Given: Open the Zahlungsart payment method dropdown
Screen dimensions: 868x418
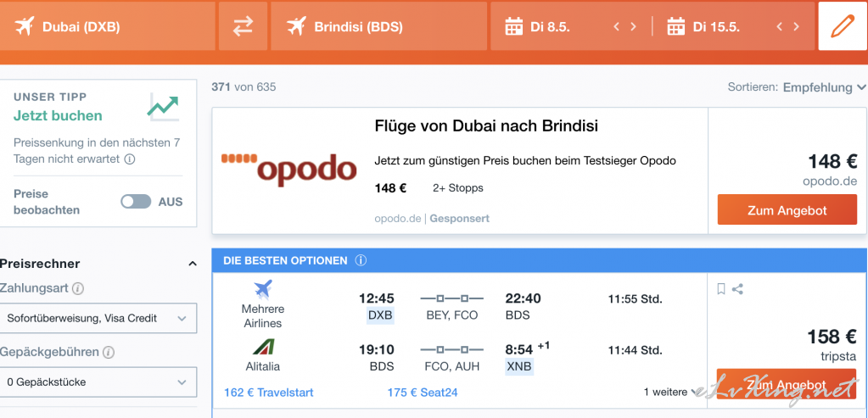Looking at the screenshot, I should pyautogui.click(x=98, y=319).
